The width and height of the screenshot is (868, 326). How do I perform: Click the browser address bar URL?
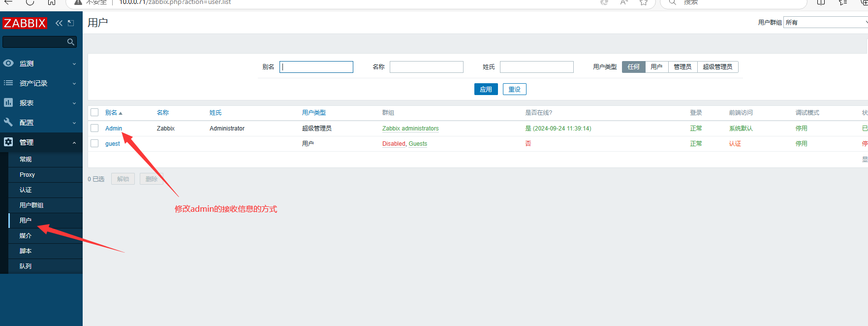click(175, 2)
